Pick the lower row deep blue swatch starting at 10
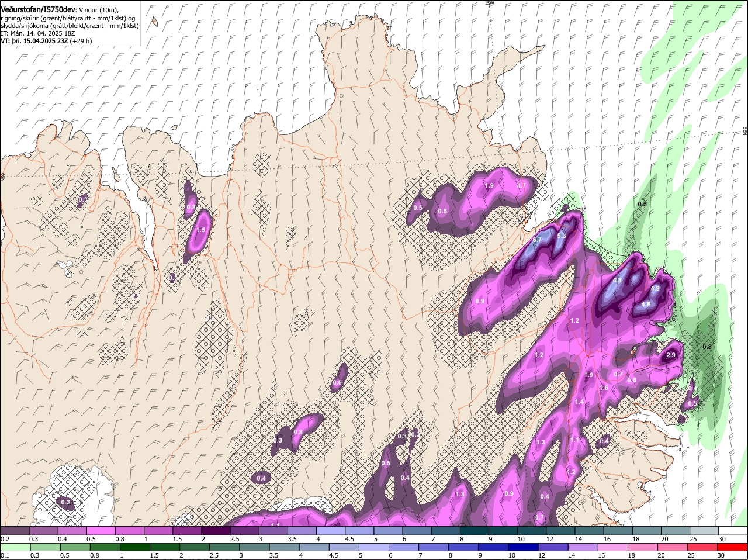The image size is (748, 560). coord(523,547)
